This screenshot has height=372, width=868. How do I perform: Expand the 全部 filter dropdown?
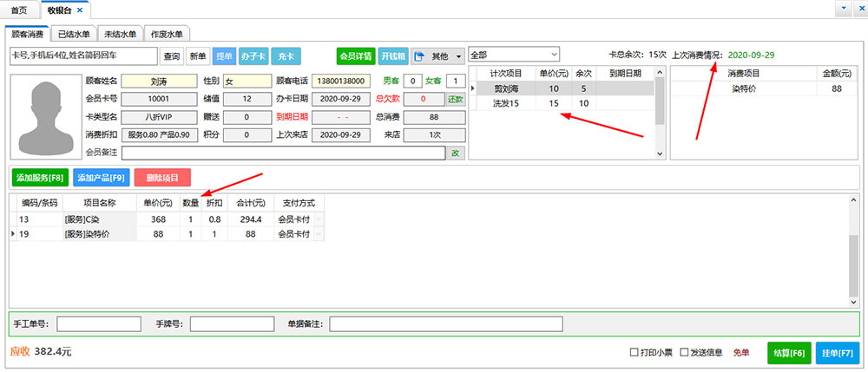point(553,54)
